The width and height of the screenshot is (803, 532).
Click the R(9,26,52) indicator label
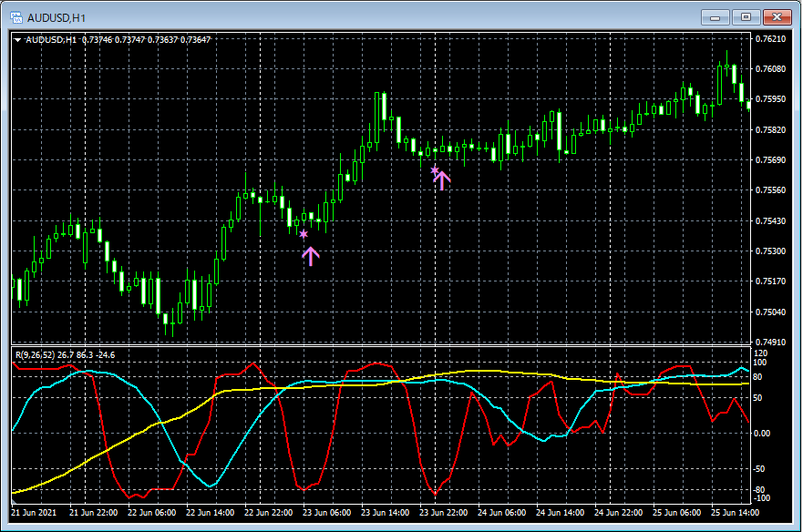36,353
